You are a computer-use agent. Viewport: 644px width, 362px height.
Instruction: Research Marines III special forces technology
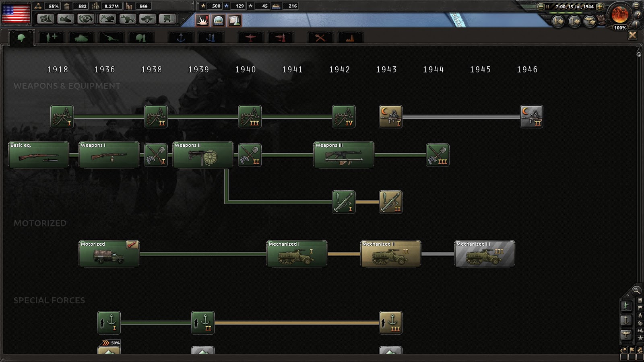tap(390, 323)
